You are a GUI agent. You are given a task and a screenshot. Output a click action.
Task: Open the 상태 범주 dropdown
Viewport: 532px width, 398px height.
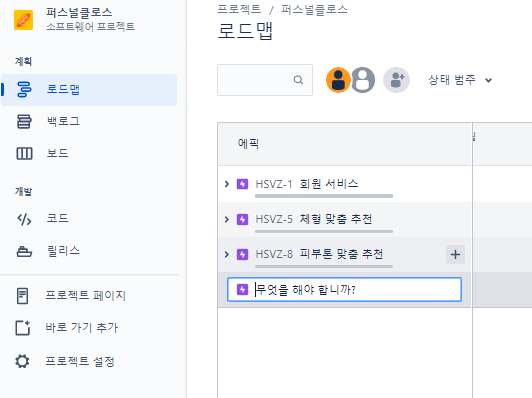pyautogui.click(x=460, y=80)
